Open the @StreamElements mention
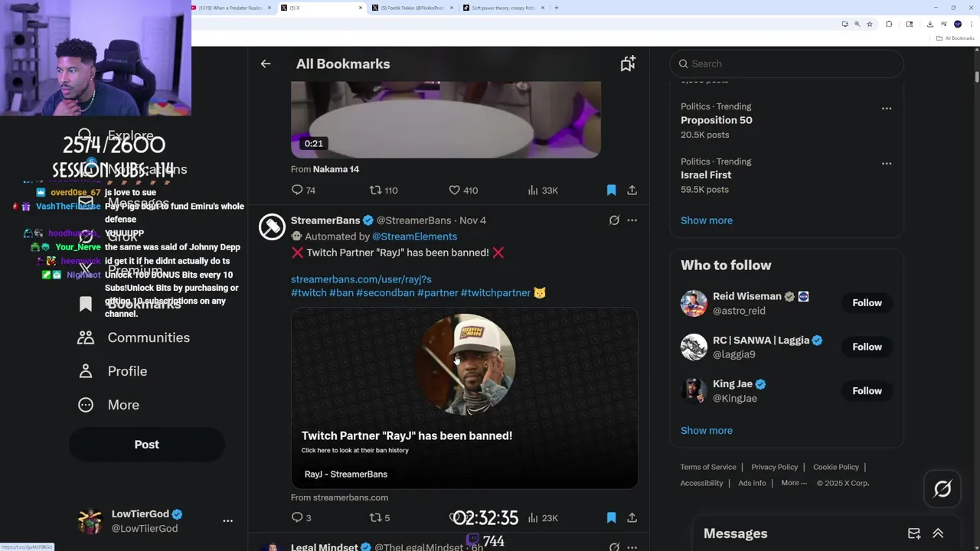This screenshot has width=980, height=551. tap(414, 236)
